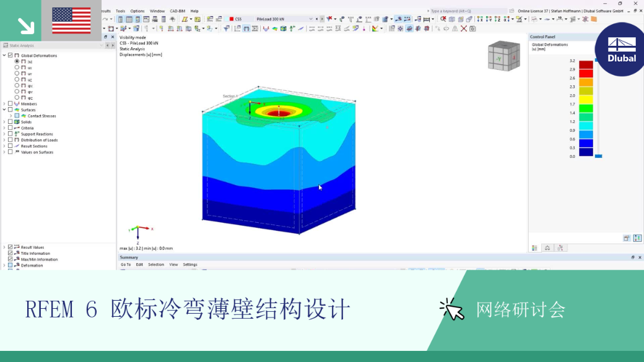Viewport: 644px width, 362px height.
Task: Open the Options menu
Action: [x=137, y=11]
